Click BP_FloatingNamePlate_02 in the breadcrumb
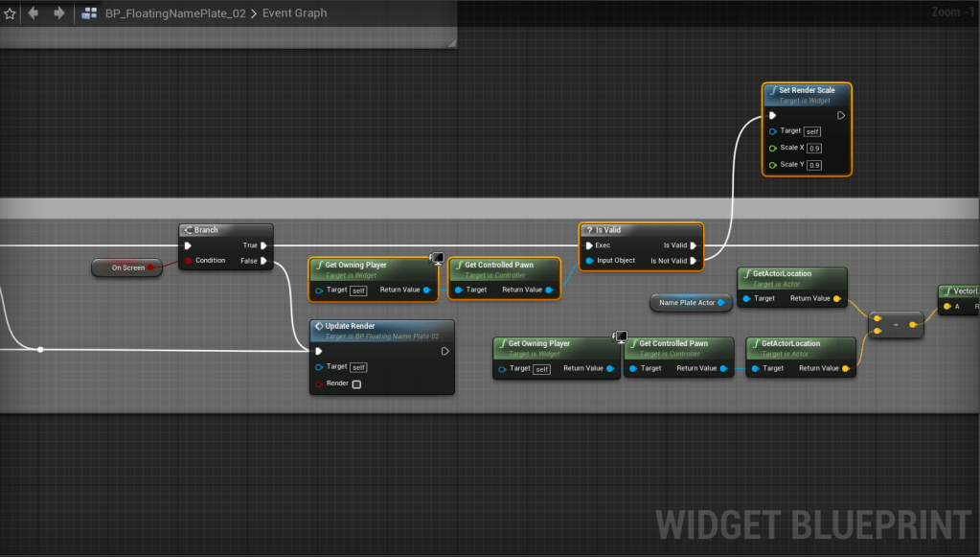The width and height of the screenshot is (980, 557). (x=174, y=13)
